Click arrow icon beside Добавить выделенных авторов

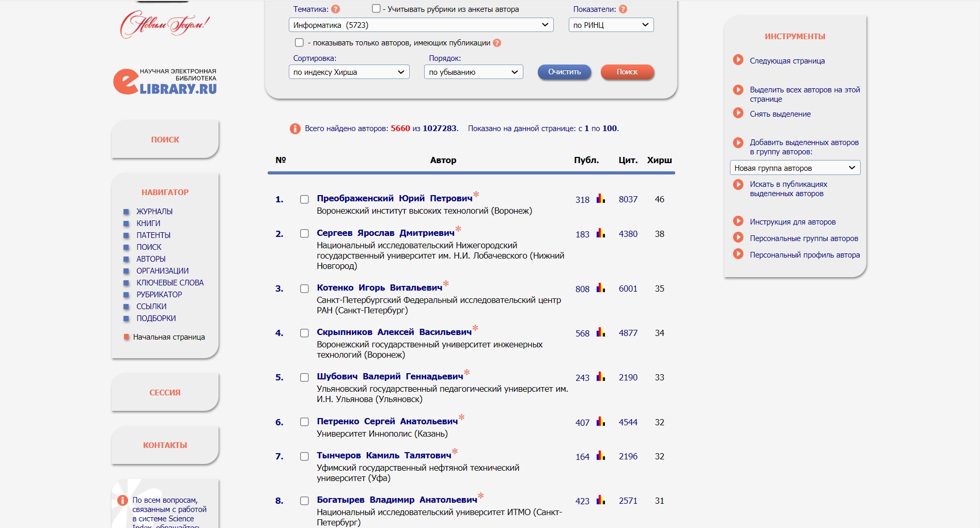738,142
